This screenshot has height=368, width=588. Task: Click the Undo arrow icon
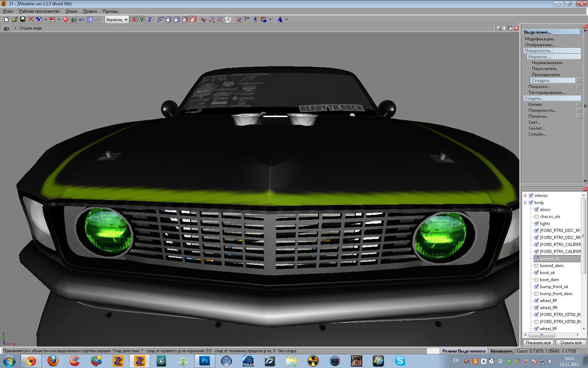tap(82, 20)
